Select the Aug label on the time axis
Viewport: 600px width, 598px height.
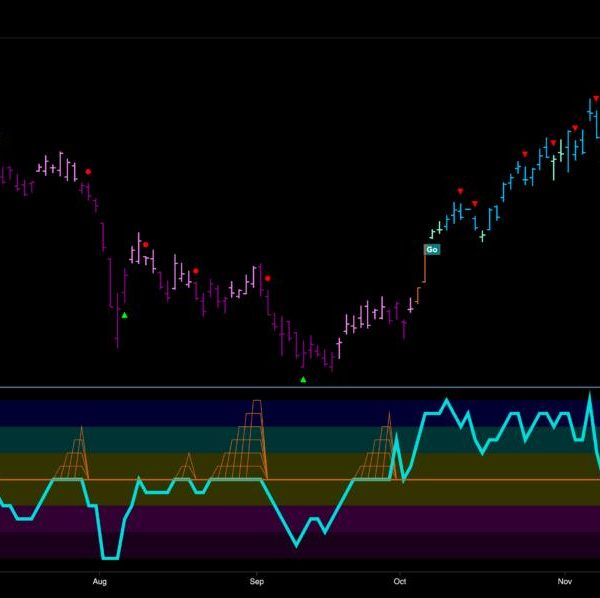[99, 581]
